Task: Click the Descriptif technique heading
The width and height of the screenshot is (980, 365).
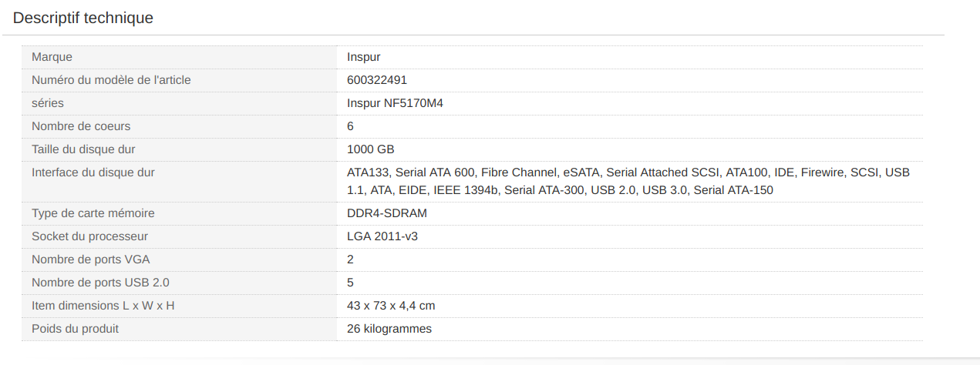Action: pyautogui.click(x=83, y=18)
